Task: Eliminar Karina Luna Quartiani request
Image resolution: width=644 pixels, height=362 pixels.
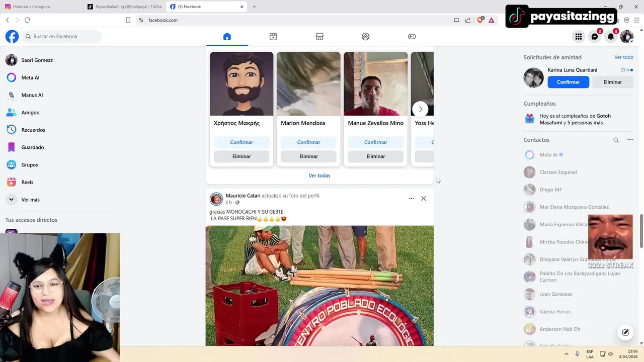Action: point(612,82)
